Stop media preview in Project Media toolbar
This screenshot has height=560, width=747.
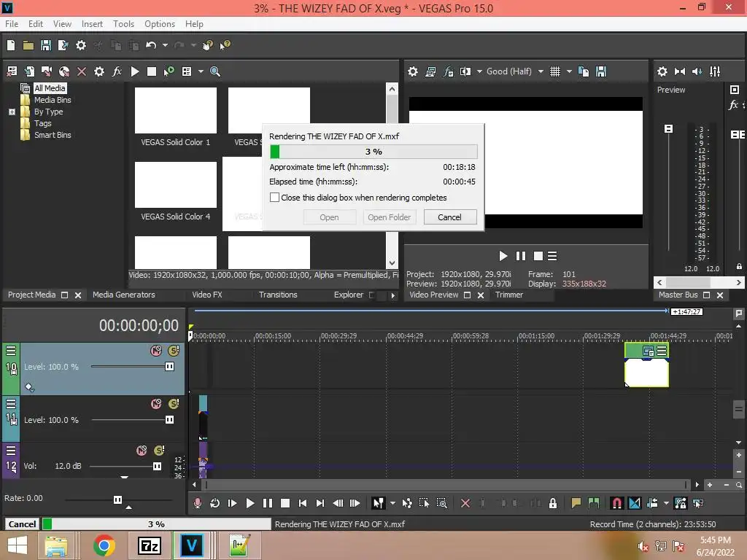[x=152, y=71]
